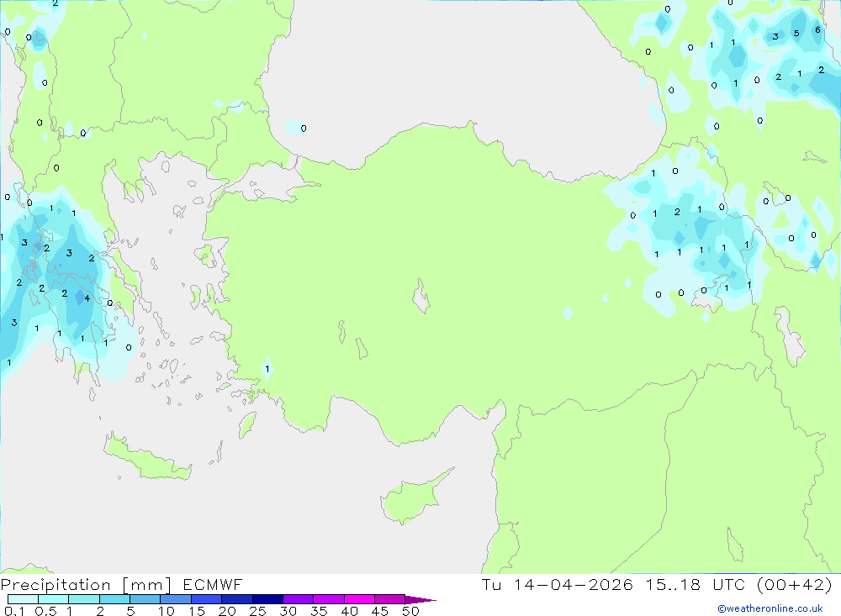This screenshot has width=841, height=616.
Task: Click the legend swatch between 40 and 45
Action: click(x=359, y=599)
